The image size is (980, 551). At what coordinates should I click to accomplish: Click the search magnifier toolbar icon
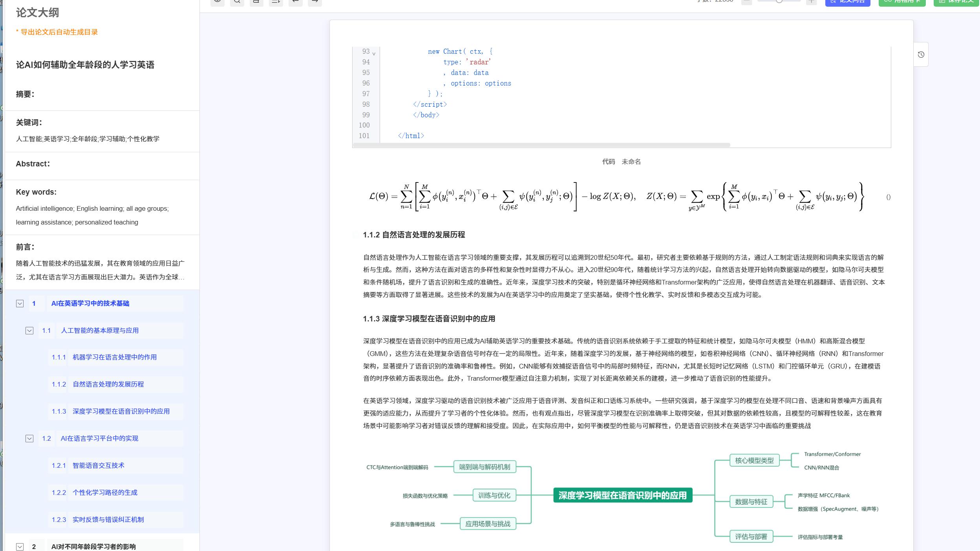pos(237,2)
